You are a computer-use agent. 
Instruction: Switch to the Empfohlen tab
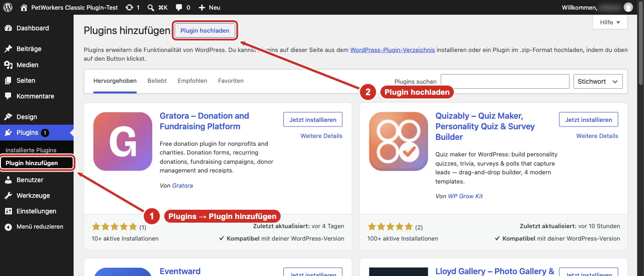click(x=192, y=81)
